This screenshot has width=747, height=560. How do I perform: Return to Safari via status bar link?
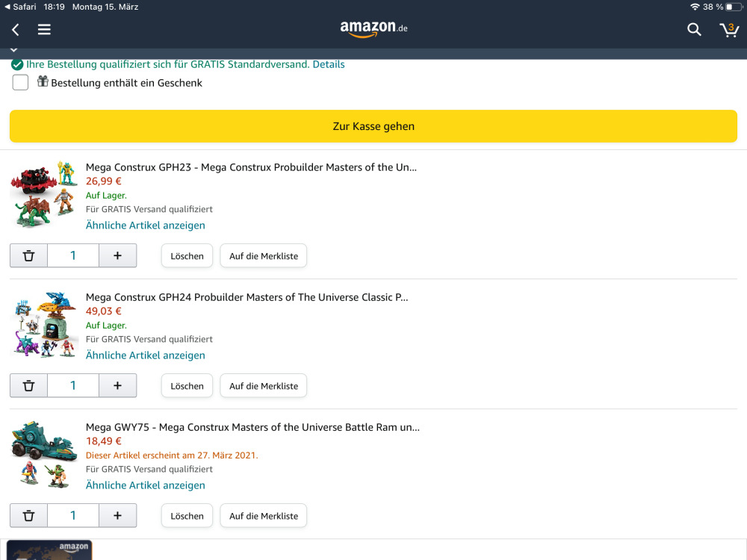click(x=20, y=7)
